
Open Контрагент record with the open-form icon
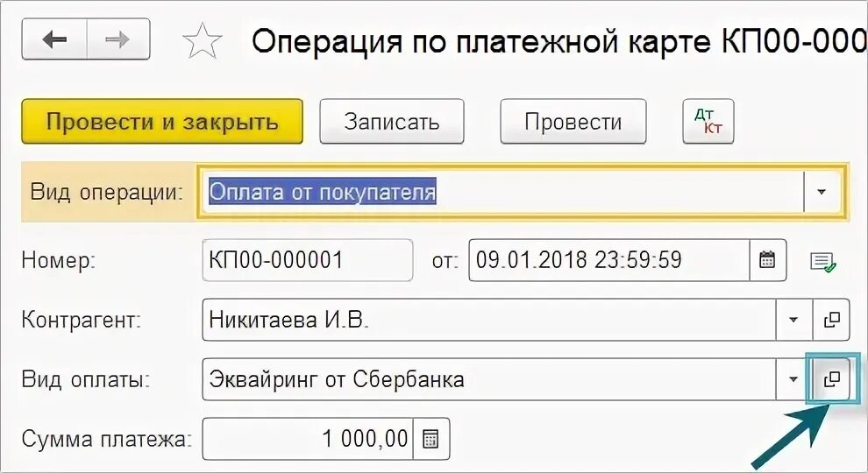tap(831, 319)
